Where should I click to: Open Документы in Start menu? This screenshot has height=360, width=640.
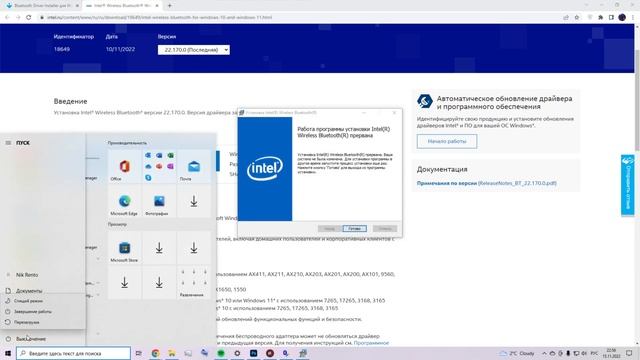pos(29,291)
